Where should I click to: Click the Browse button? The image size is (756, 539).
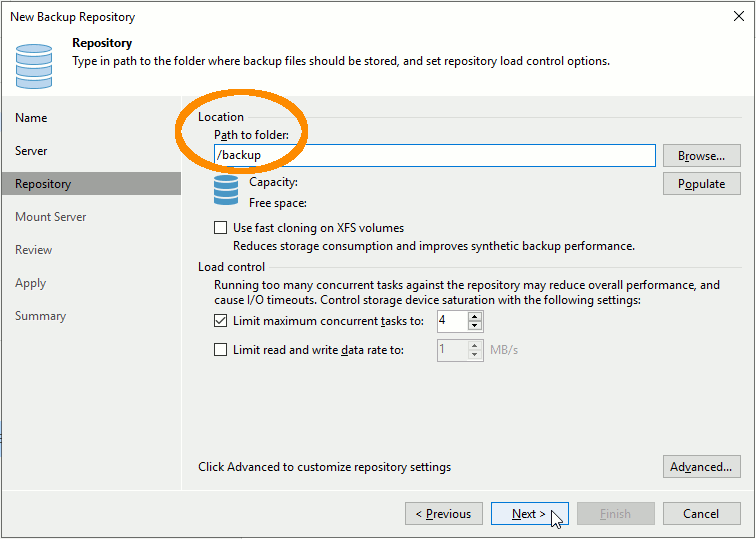(x=701, y=156)
